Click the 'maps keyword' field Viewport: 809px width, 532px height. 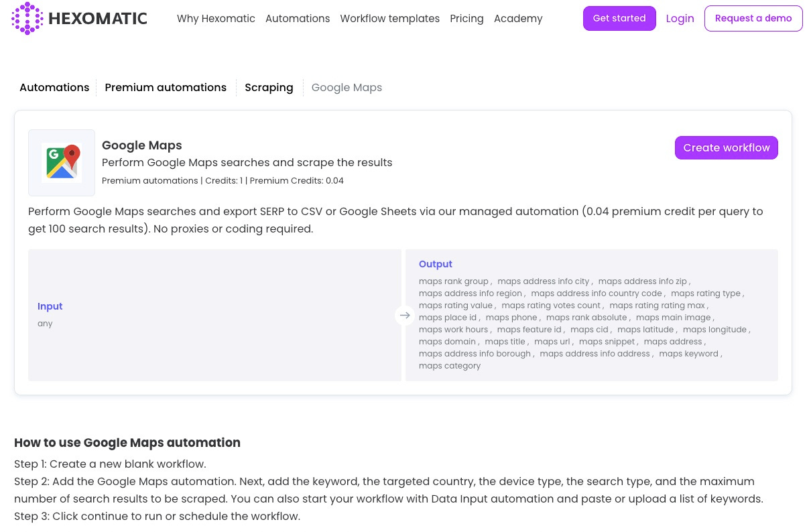[688, 354]
